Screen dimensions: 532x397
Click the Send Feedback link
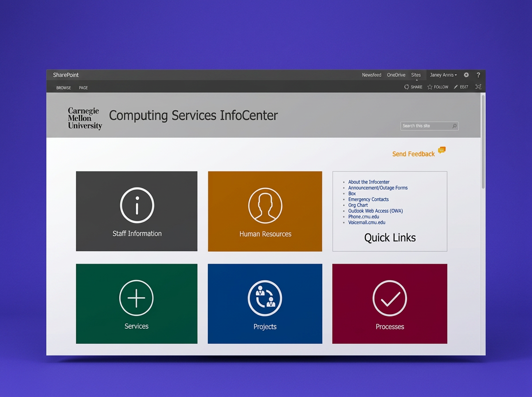pyautogui.click(x=414, y=154)
